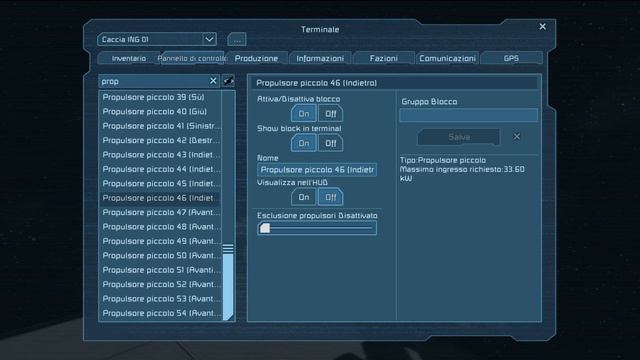Switch to the Produzione tab

pos(256,58)
